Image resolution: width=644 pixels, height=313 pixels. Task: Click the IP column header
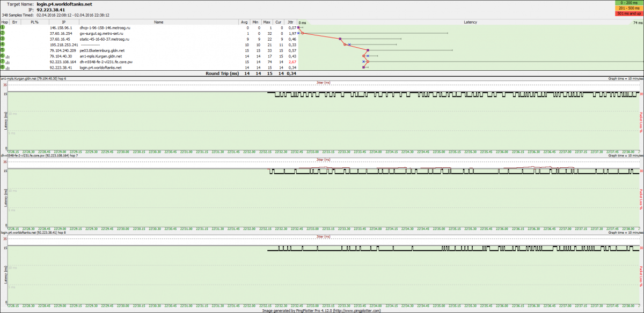coord(64,22)
